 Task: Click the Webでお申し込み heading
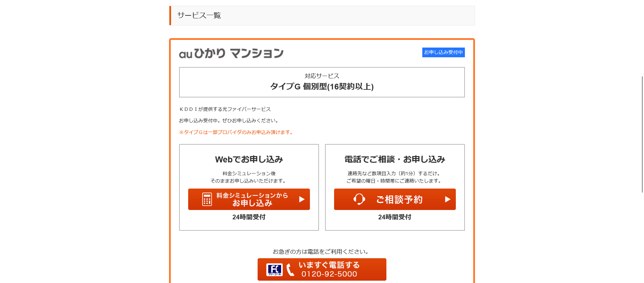coord(249,159)
